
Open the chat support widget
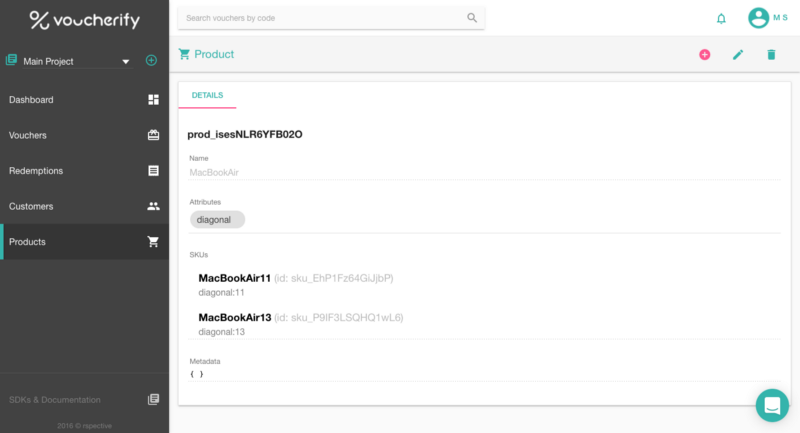(x=772, y=405)
